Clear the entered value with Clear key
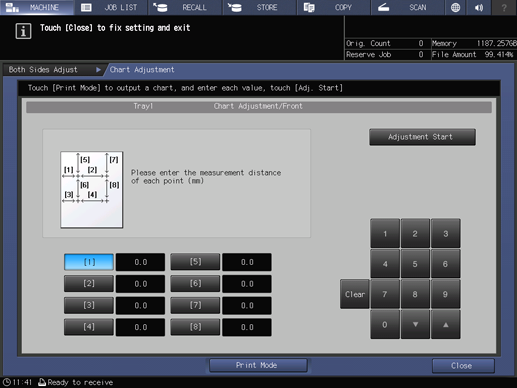 coord(355,294)
